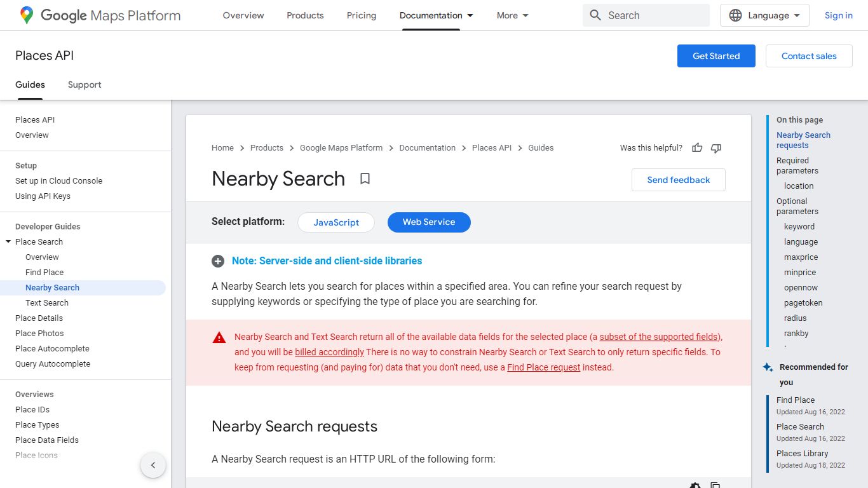Open Place Data Fields in sidebar
The width and height of the screenshot is (868, 488).
47,440
